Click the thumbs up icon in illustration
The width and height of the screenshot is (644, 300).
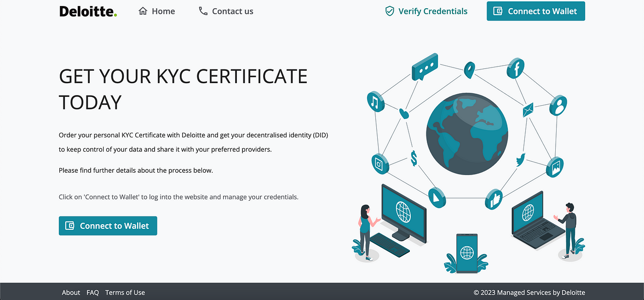tap(494, 199)
